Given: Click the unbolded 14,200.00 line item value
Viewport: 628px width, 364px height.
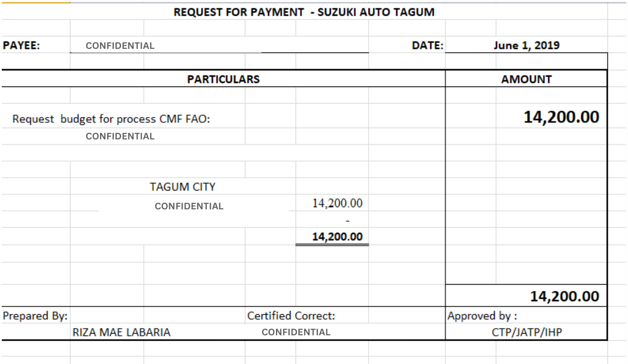Looking at the screenshot, I should pyautogui.click(x=337, y=204).
